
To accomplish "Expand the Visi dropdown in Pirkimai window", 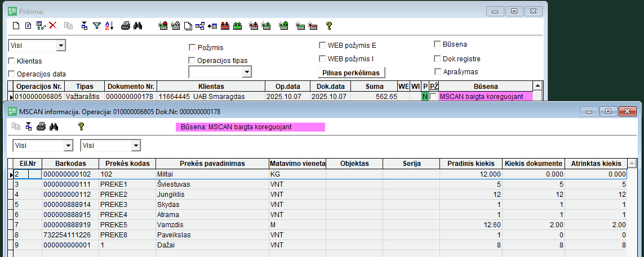I will click(x=61, y=46).
